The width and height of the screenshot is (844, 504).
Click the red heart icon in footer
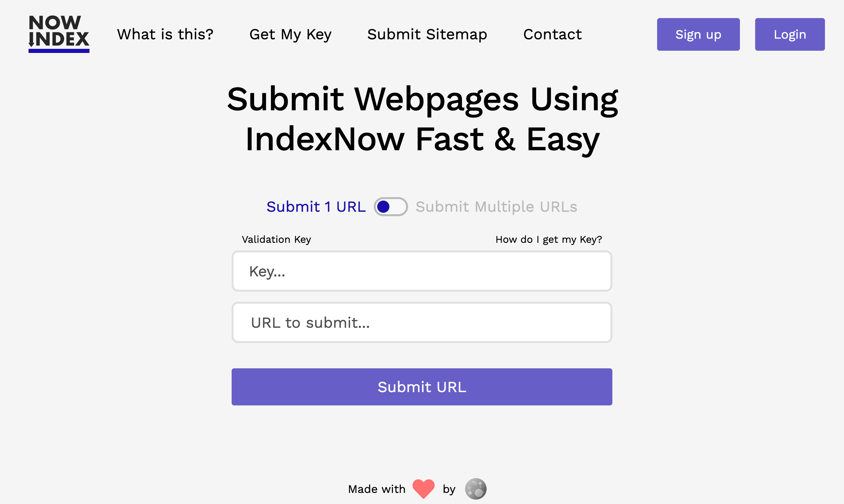click(x=424, y=489)
